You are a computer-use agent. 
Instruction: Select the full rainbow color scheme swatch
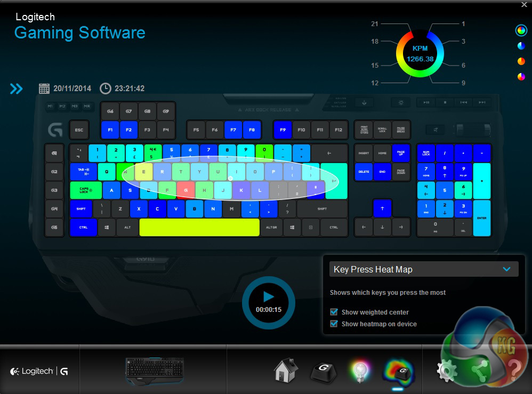click(x=521, y=30)
